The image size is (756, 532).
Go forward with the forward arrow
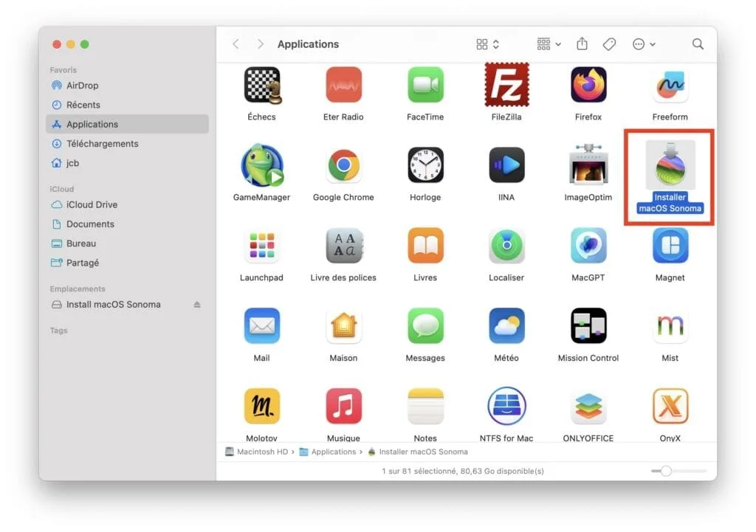click(x=261, y=44)
